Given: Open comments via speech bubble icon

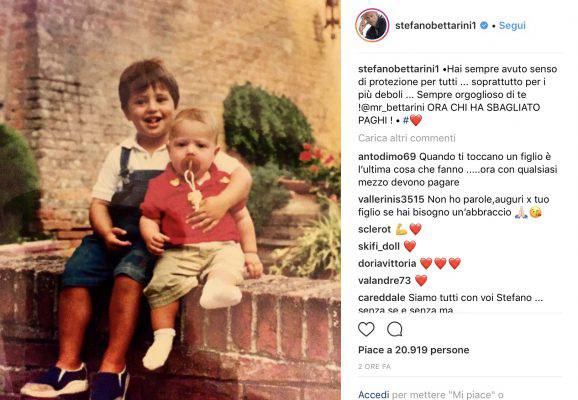Looking at the screenshot, I should click(x=394, y=329).
